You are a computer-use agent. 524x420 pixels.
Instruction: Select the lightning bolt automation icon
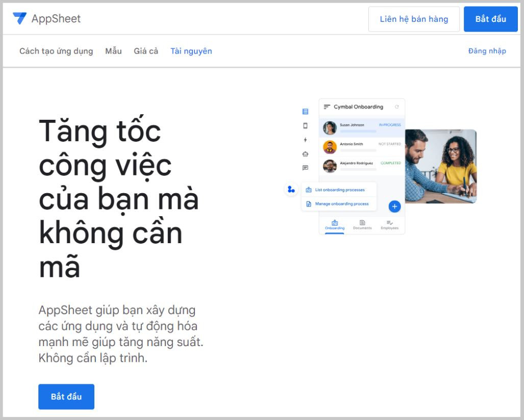[305, 140]
